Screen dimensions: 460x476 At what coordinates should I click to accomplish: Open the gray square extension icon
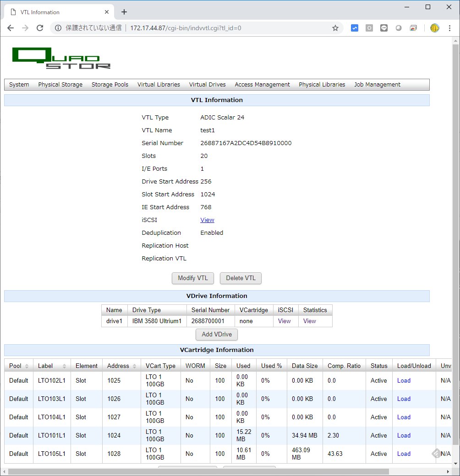coord(369,28)
